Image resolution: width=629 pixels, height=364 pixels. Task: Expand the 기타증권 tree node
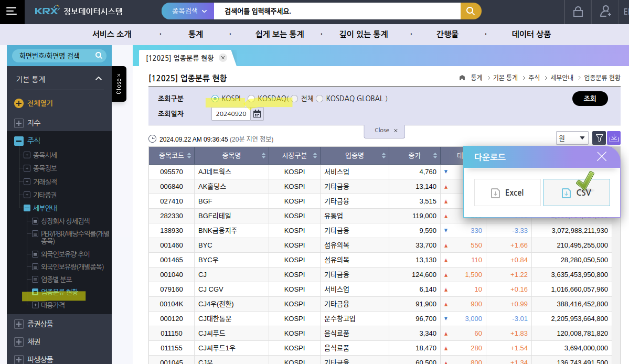(x=27, y=195)
